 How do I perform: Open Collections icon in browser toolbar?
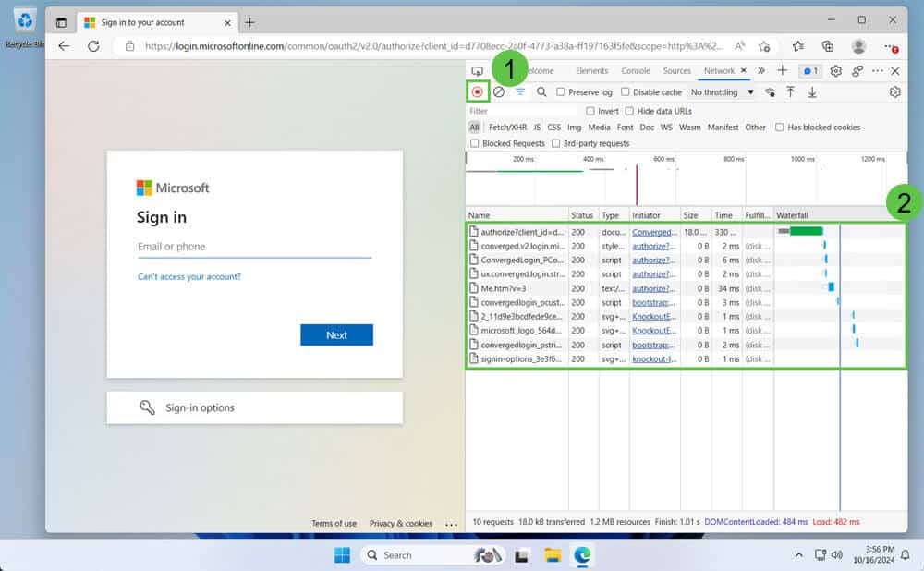[827, 46]
